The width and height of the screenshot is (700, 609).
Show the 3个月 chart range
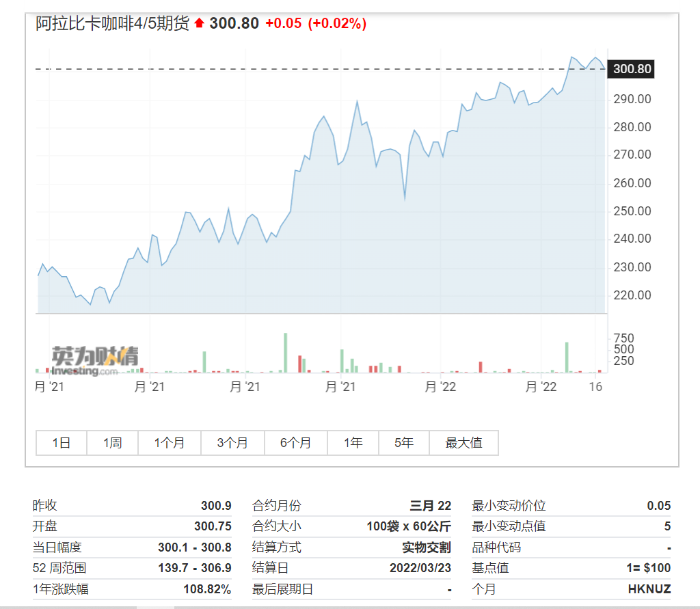(x=232, y=442)
